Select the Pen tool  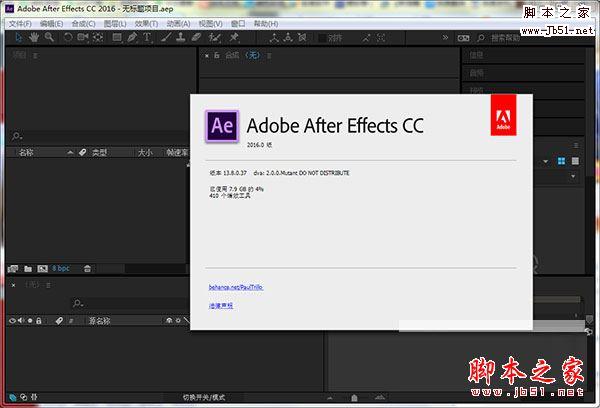pos(132,37)
